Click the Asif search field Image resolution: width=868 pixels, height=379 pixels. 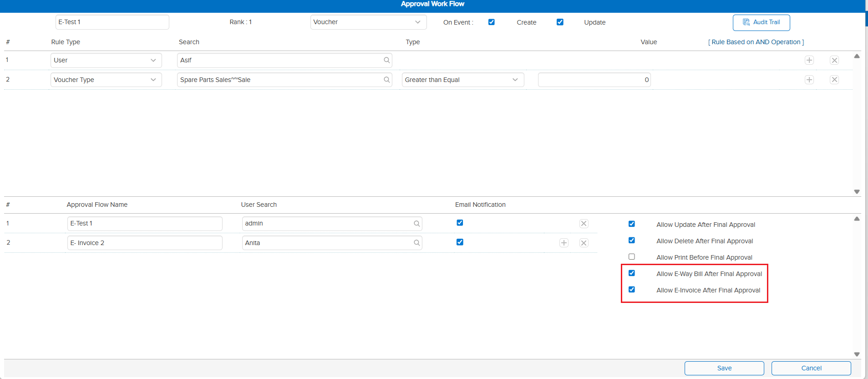coord(284,60)
